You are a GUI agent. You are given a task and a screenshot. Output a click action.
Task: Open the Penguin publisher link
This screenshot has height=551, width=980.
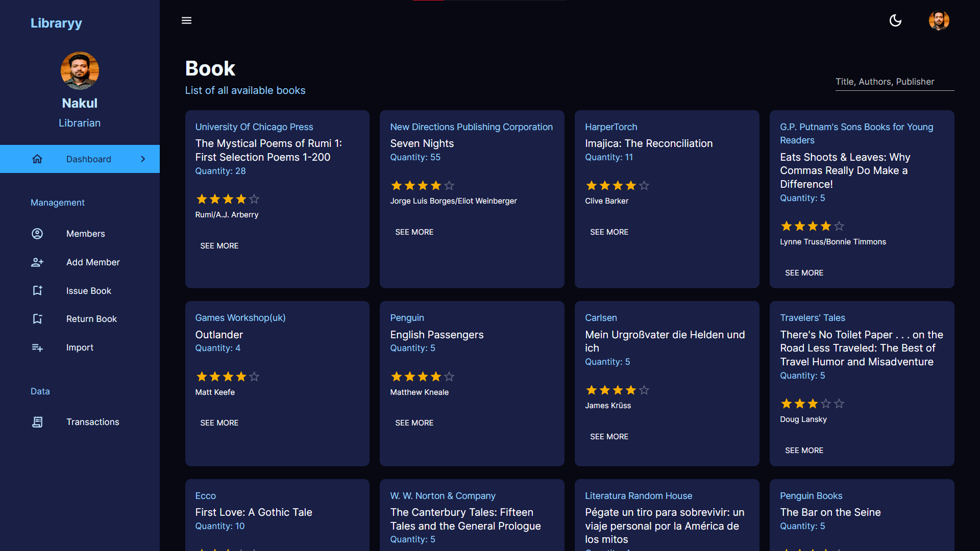[x=407, y=317]
